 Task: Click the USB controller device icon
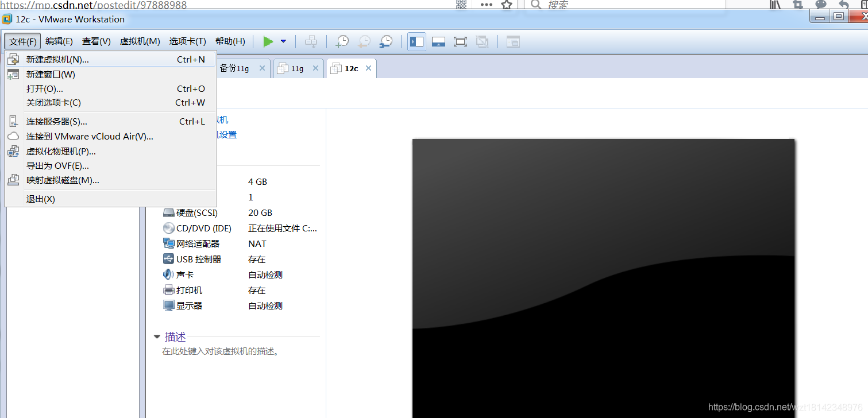[x=168, y=259]
